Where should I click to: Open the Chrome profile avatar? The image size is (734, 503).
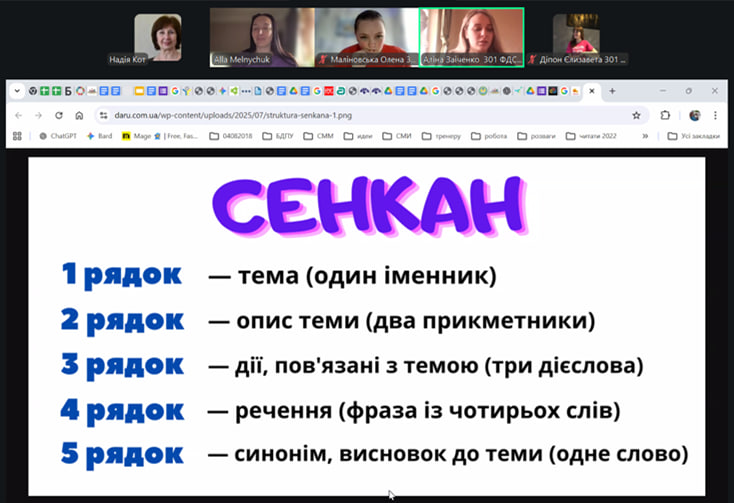[695, 115]
